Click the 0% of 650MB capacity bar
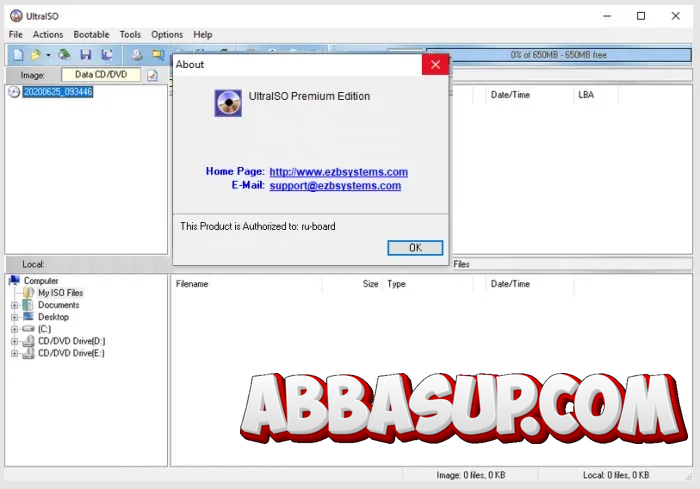This screenshot has height=489, width=700. (558, 55)
